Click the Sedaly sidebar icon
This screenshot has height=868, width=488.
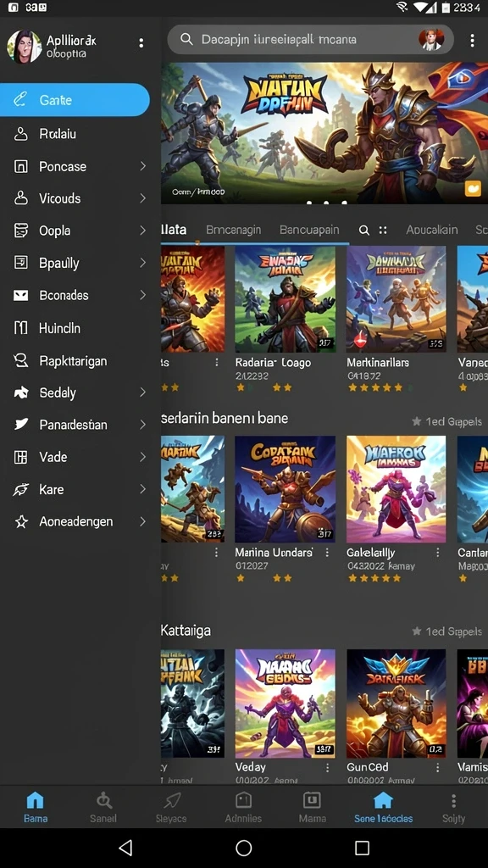[x=20, y=392]
